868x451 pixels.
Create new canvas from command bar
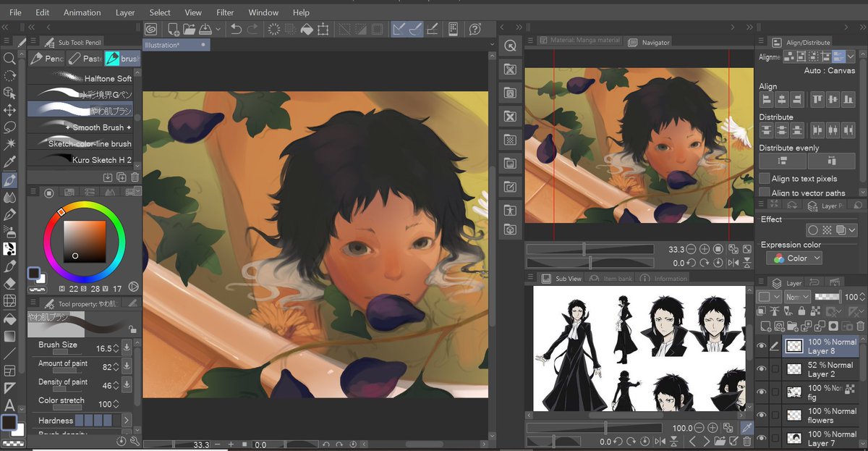pos(173,29)
